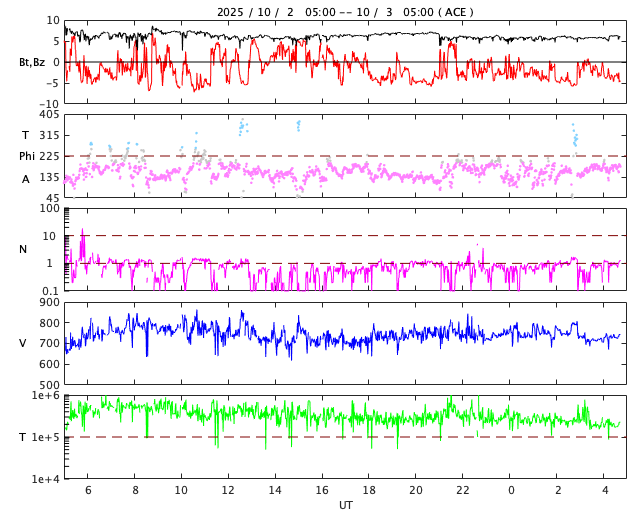Screen dimensions: 640x512
Task: Click the V velocity axis label
Action: [23, 343]
